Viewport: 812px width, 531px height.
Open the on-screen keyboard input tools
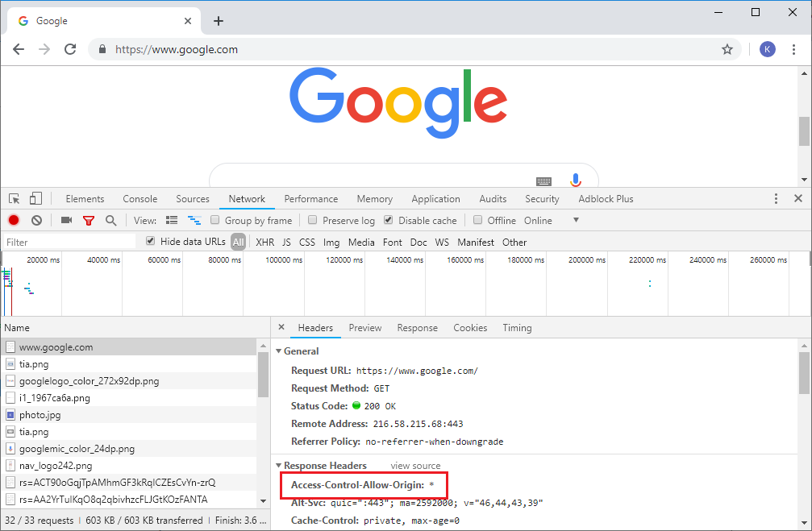(543, 181)
